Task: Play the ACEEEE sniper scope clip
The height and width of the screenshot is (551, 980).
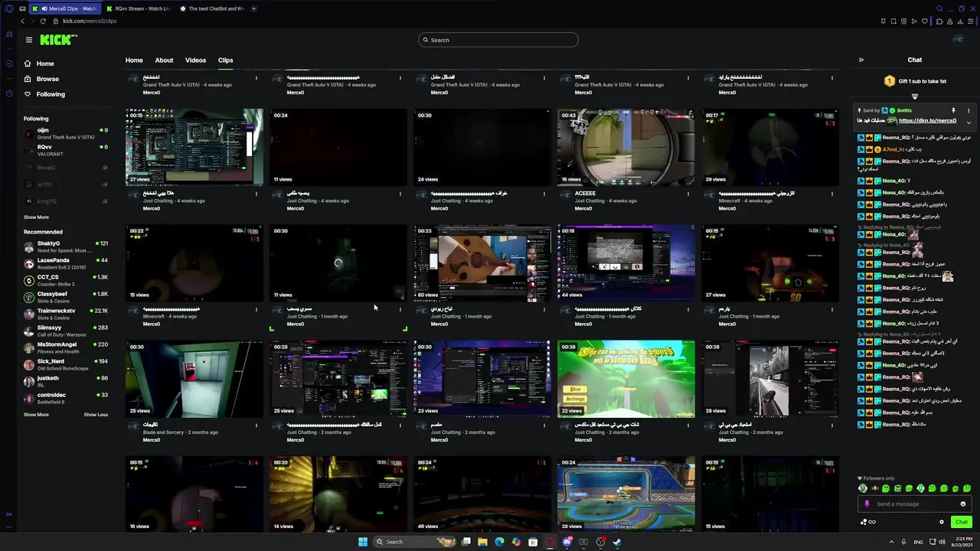Action: tap(626, 147)
